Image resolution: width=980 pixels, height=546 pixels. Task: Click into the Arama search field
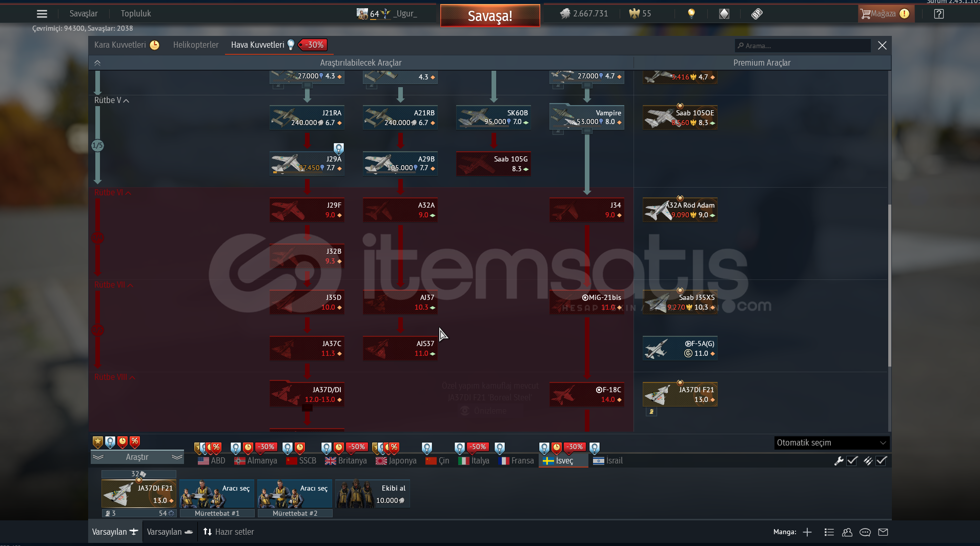point(803,46)
